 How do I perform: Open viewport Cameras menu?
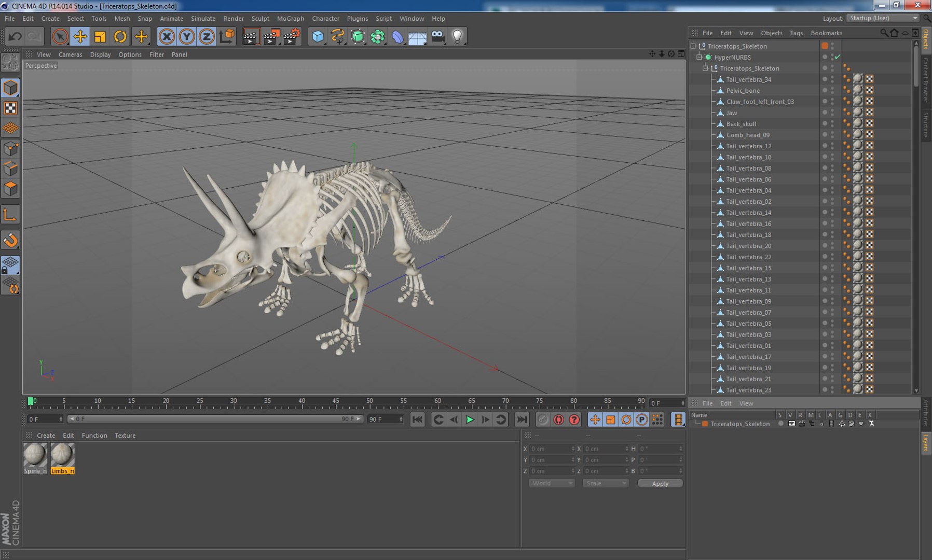click(70, 54)
